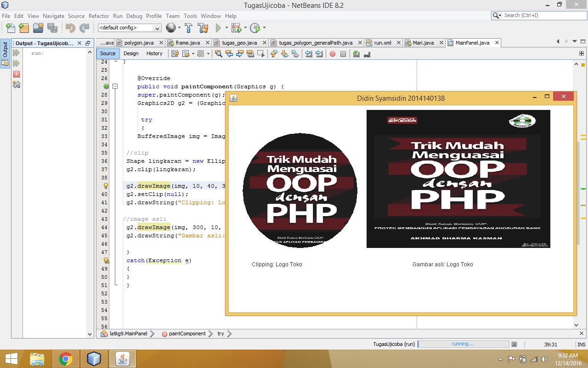The width and height of the screenshot is (588, 368).
Task: Open the default config dropdown
Action: click(130, 28)
